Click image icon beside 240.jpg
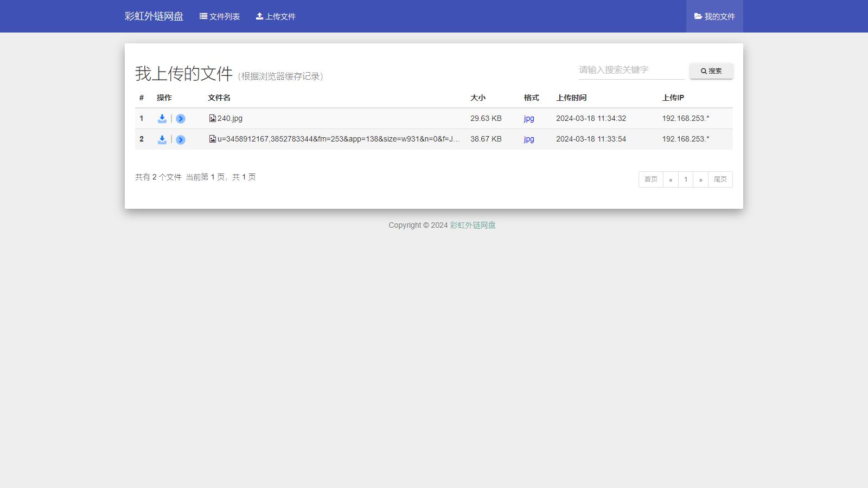This screenshot has width=868, height=488. (213, 118)
